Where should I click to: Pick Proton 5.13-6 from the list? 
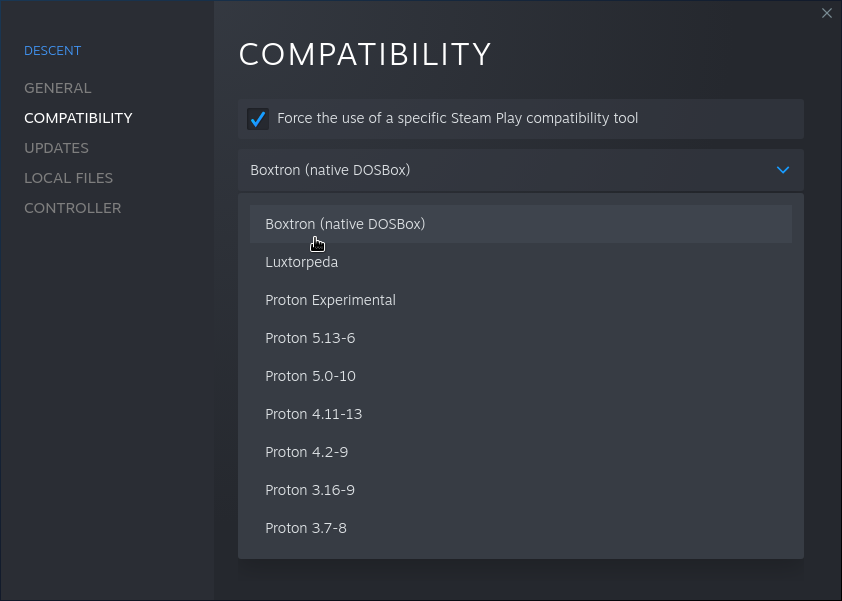521,338
